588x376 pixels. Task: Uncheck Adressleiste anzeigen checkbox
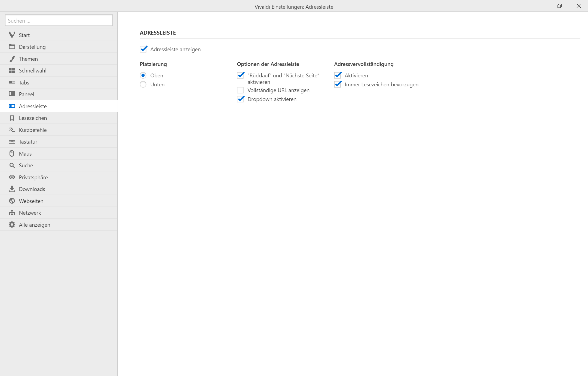[143, 49]
